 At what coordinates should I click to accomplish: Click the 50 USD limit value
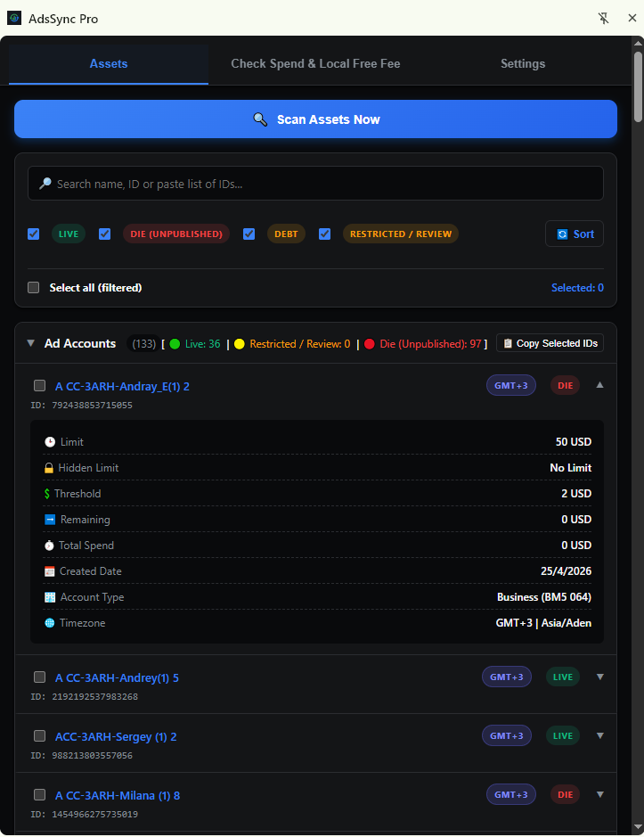pos(574,442)
